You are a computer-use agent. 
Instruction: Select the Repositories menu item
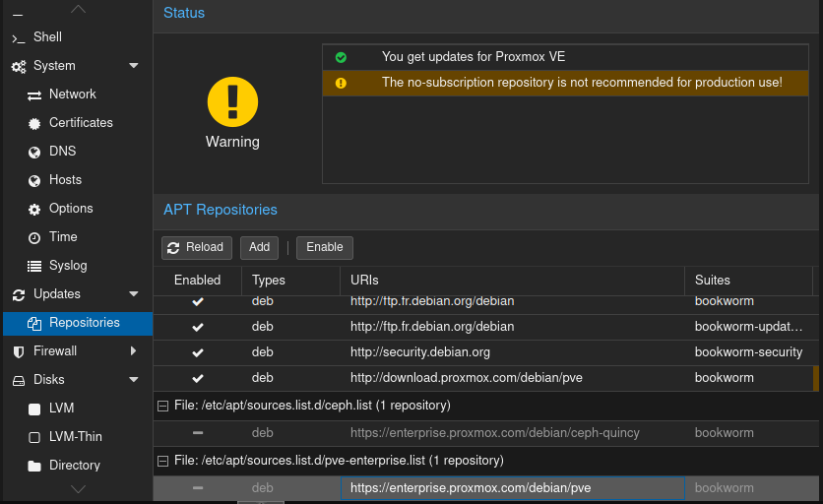(x=78, y=323)
